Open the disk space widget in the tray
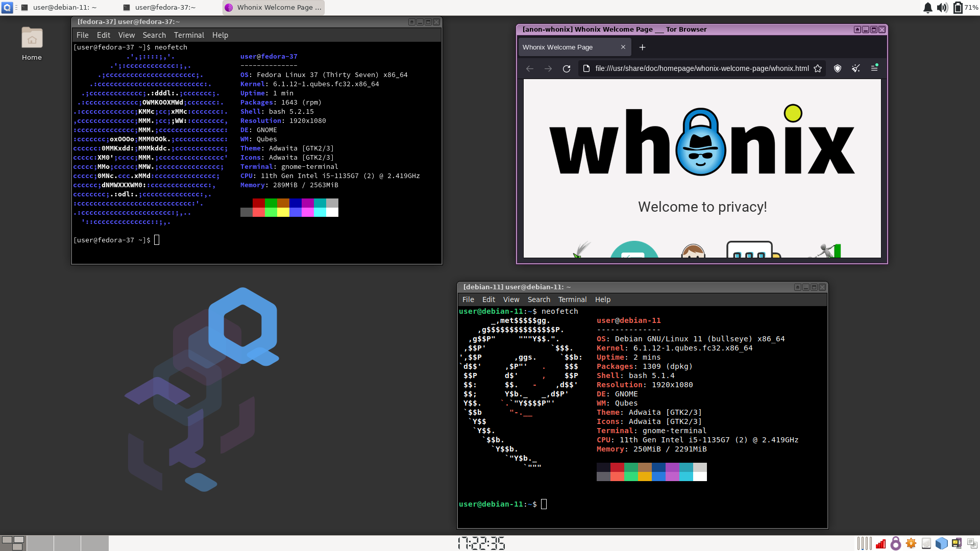Screen dimensions: 980x551 click(x=926, y=543)
